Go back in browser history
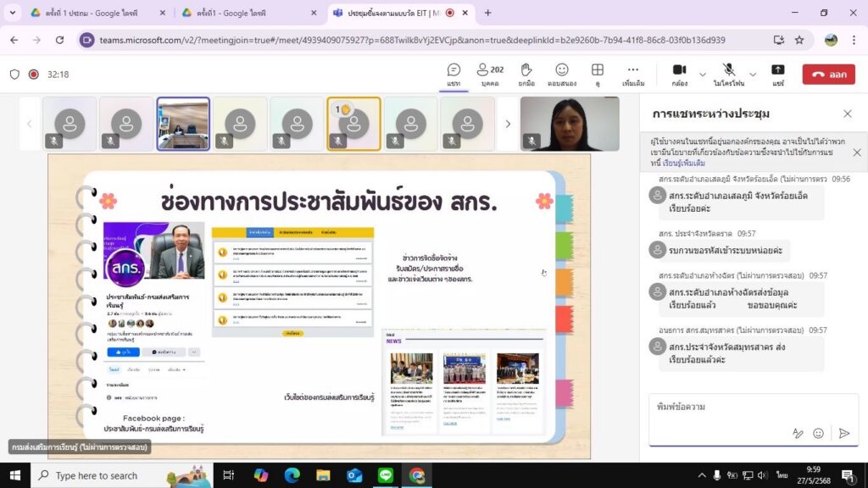The height and width of the screenshot is (488, 868). tap(14, 40)
